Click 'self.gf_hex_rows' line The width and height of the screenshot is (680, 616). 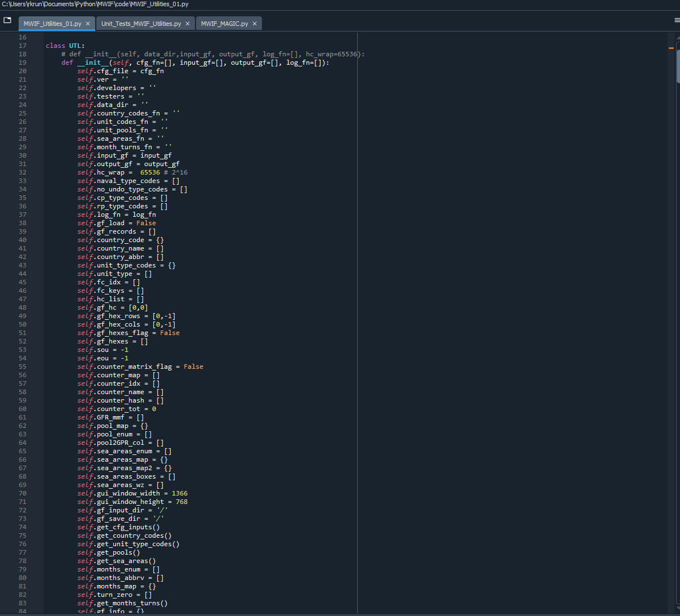tap(127, 316)
